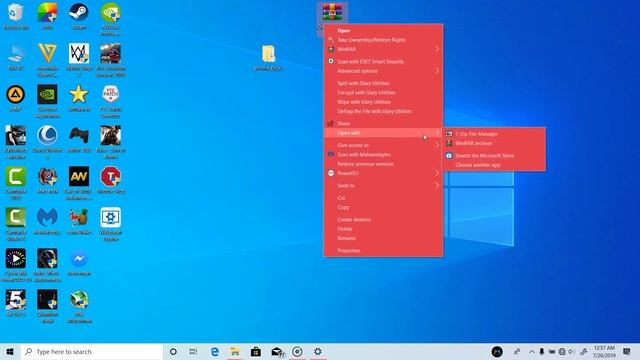
Task: Select the Glary Utilities desktop icon
Action: [x=47, y=142]
